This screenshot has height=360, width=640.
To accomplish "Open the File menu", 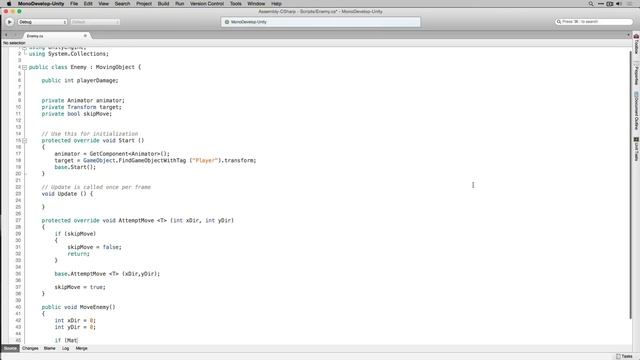I will pyautogui.click(x=74, y=4).
